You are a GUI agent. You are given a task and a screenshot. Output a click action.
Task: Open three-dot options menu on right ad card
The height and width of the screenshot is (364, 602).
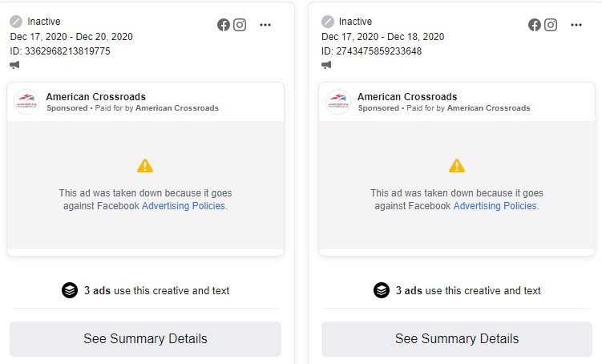576,25
